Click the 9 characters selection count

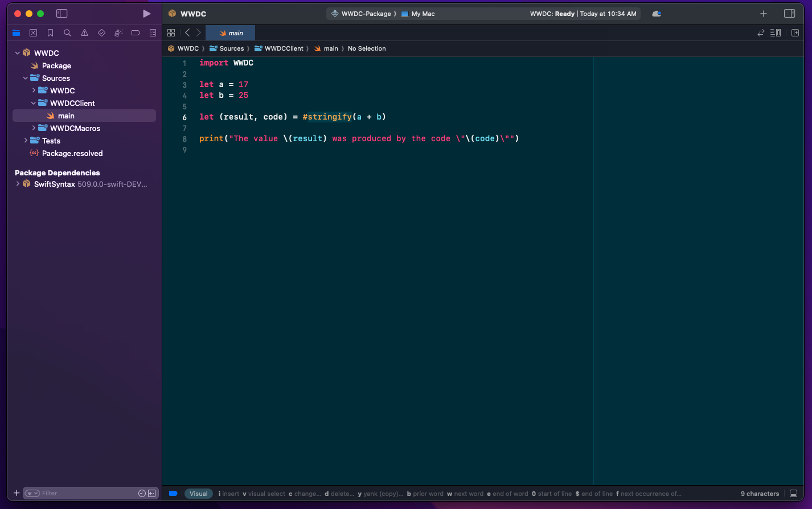[x=760, y=494]
